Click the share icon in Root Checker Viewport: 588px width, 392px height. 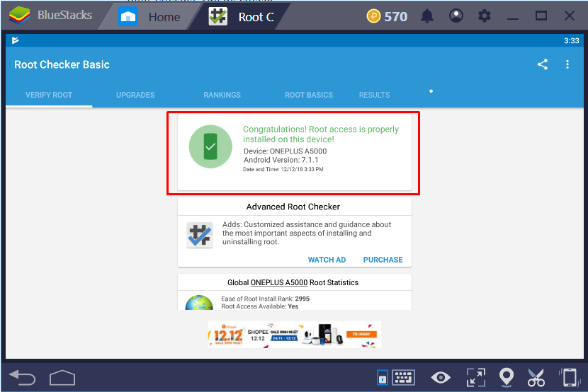pyautogui.click(x=542, y=64)
